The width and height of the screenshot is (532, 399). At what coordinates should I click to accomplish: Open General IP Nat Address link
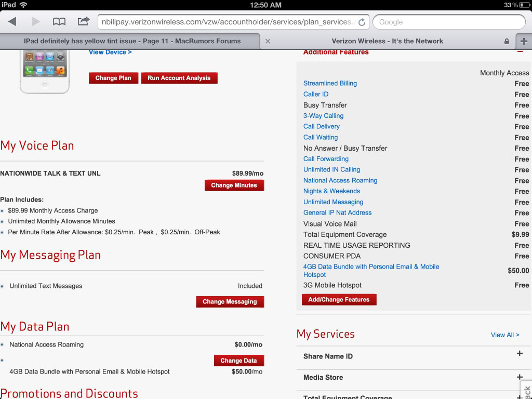[x=337, y=212]
